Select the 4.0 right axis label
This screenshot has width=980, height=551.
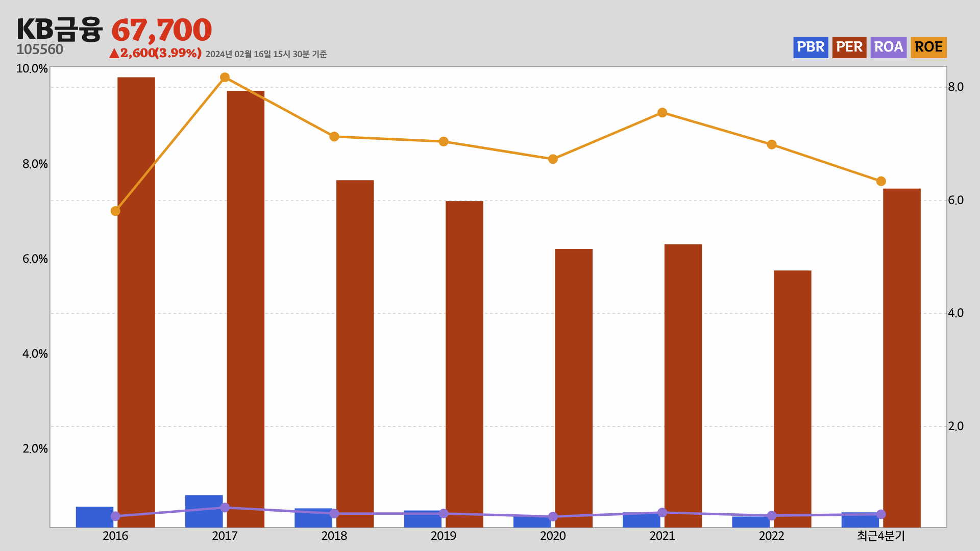pyautogui.click(x=955, y=313)
